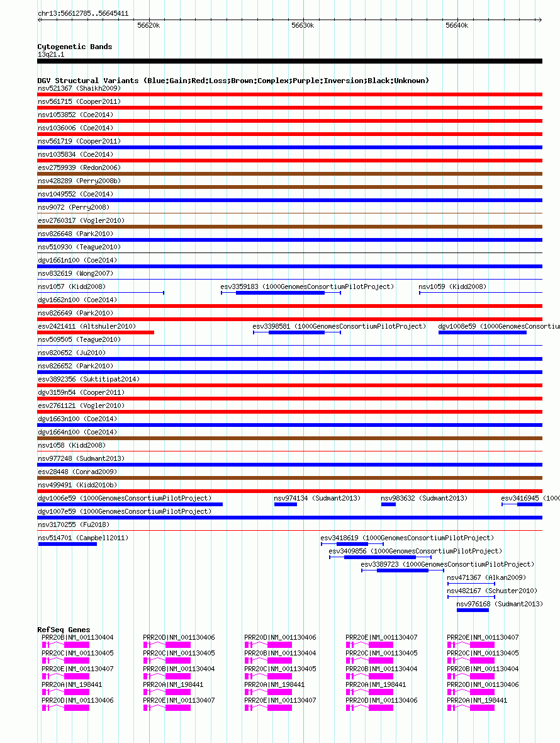Viewport: 560px width, 743px height.
Task: Click the blue bar under nsv983632 (Sudmant2013)
Action: 388,504
